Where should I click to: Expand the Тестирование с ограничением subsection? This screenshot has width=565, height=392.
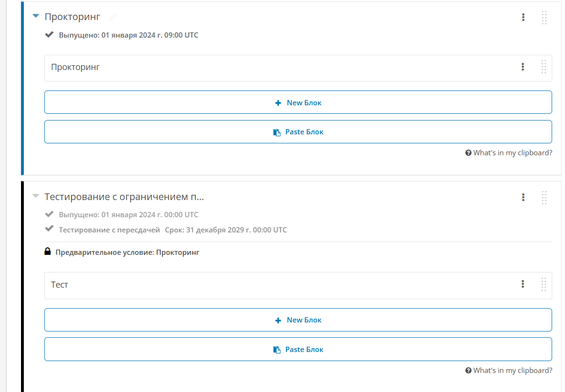(35, 196)
